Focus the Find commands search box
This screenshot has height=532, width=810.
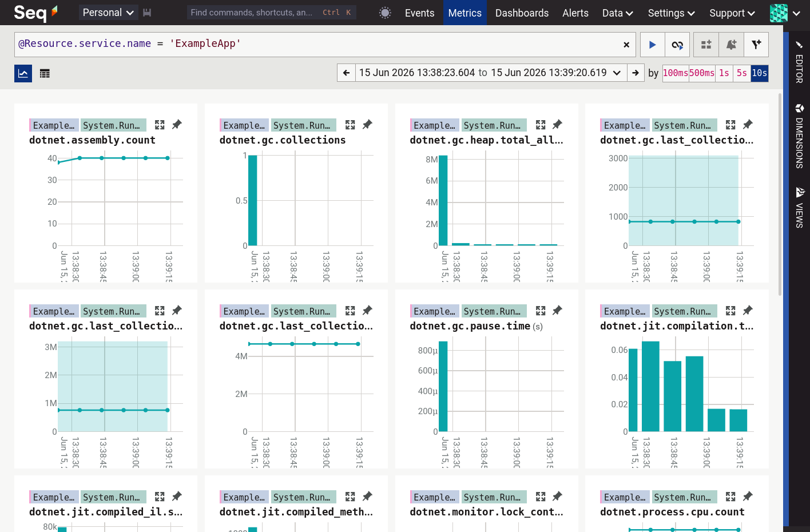coord(271,13)
